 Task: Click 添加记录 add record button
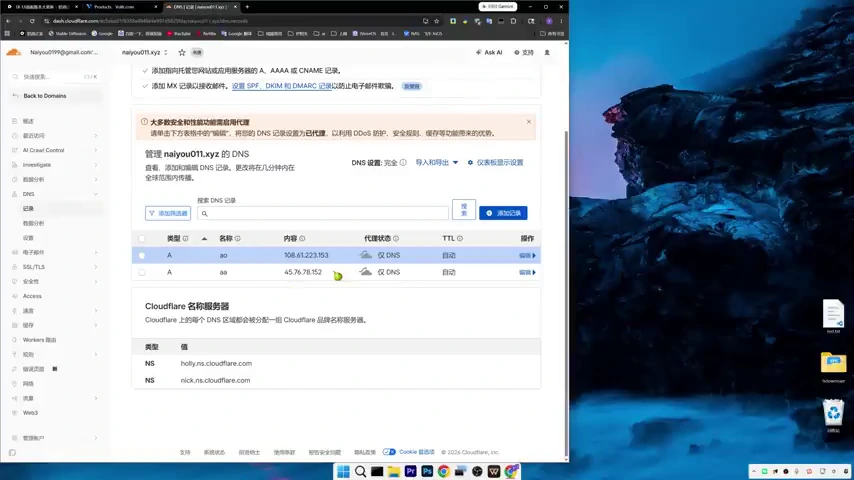503,213
